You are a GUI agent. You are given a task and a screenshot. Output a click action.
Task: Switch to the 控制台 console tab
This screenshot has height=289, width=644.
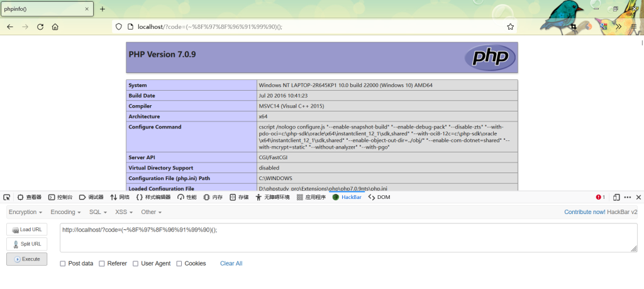(x=60, y=197)
